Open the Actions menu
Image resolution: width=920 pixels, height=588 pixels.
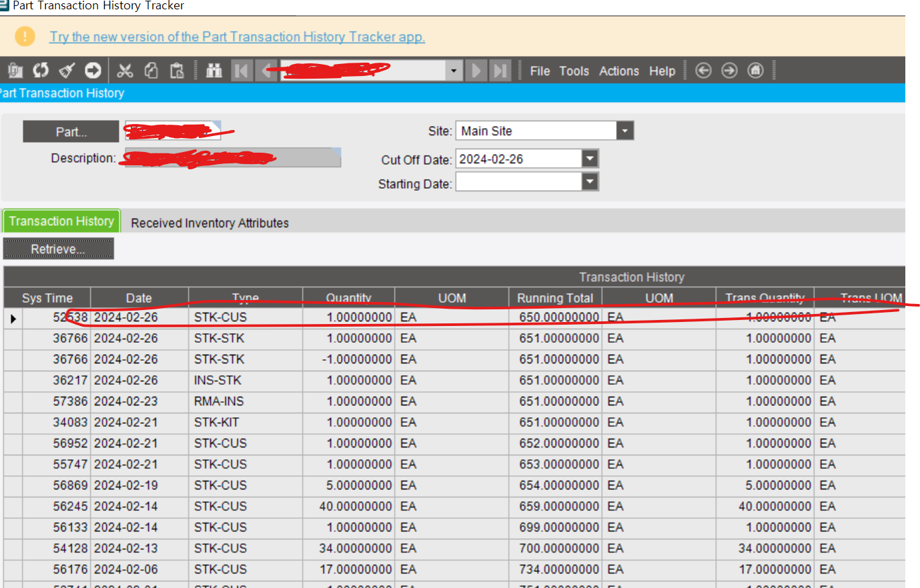(618, 71)
